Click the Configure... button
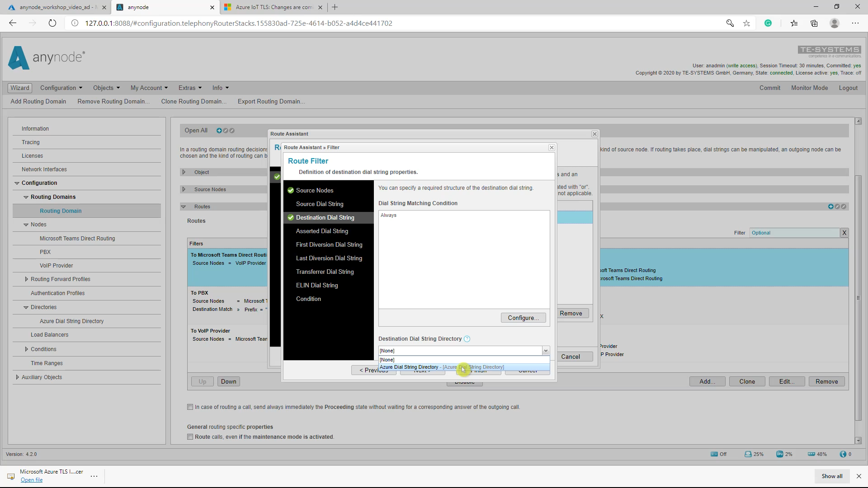868x488 pixels. (523, 318)
